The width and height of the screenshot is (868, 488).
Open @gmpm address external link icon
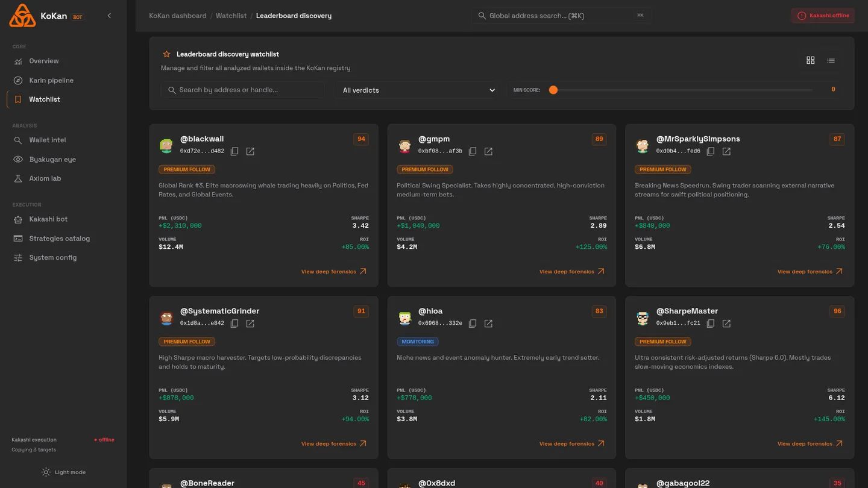pyautogui.click(x=488, y=151)
